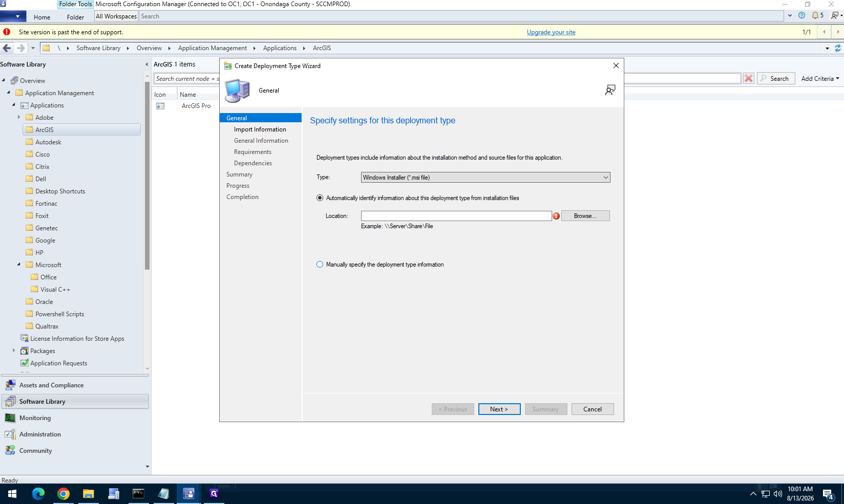The image size is (844, 504).
Task: Collapse the Application Management tree node
Action: pyautogui.click(x=9, y=93)
